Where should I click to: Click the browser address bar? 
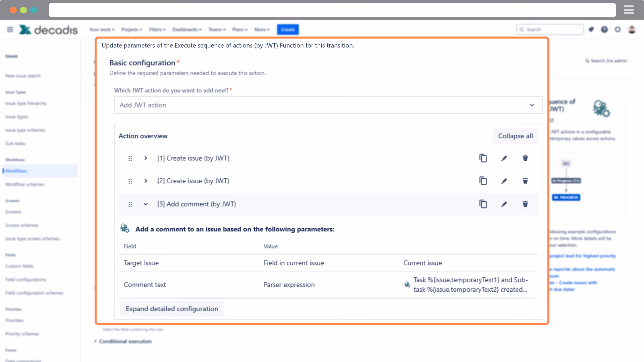tap(332, 10)
